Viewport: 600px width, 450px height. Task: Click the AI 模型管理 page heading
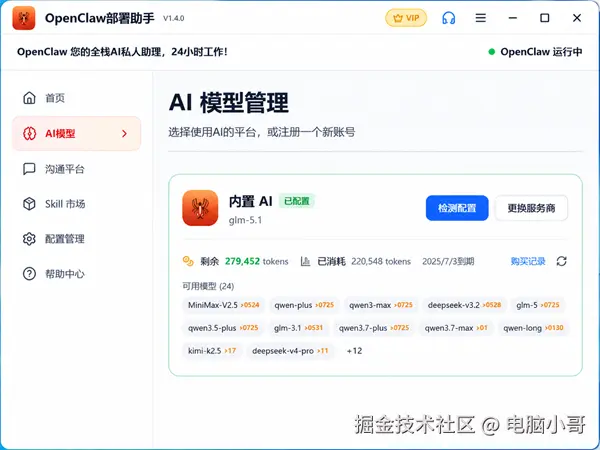pyautogui.click(x=228, y=102)
